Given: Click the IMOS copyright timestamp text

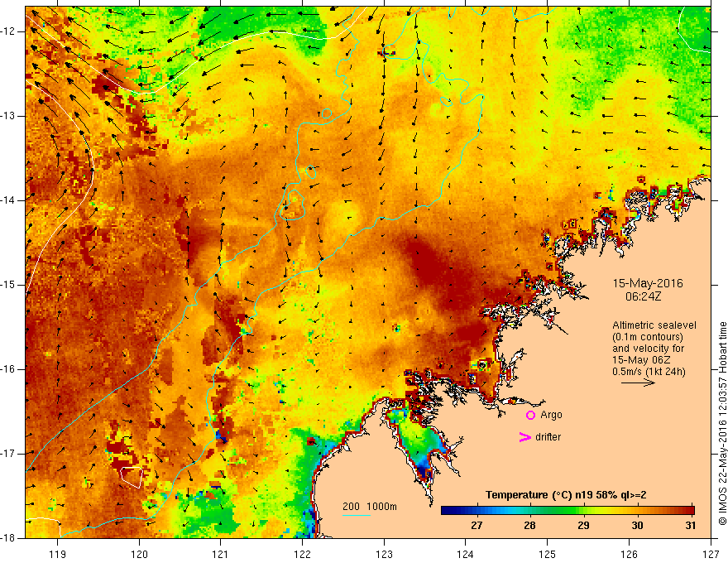Looking at the screenshot, I should point(722,423).
